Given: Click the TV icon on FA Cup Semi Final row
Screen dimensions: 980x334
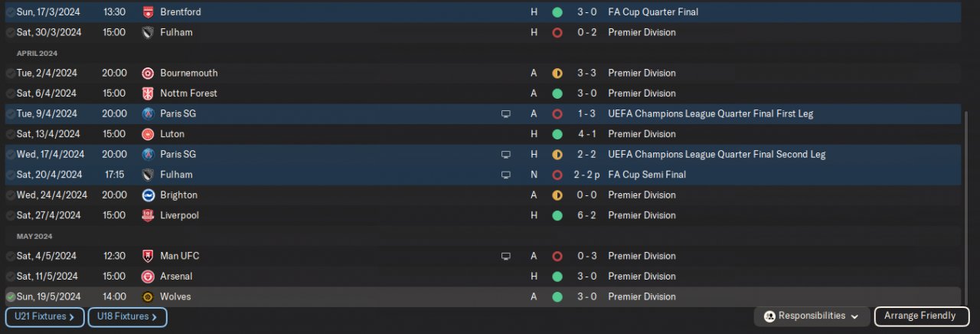Looking at the screenshot, I should [x=505, y=175].
